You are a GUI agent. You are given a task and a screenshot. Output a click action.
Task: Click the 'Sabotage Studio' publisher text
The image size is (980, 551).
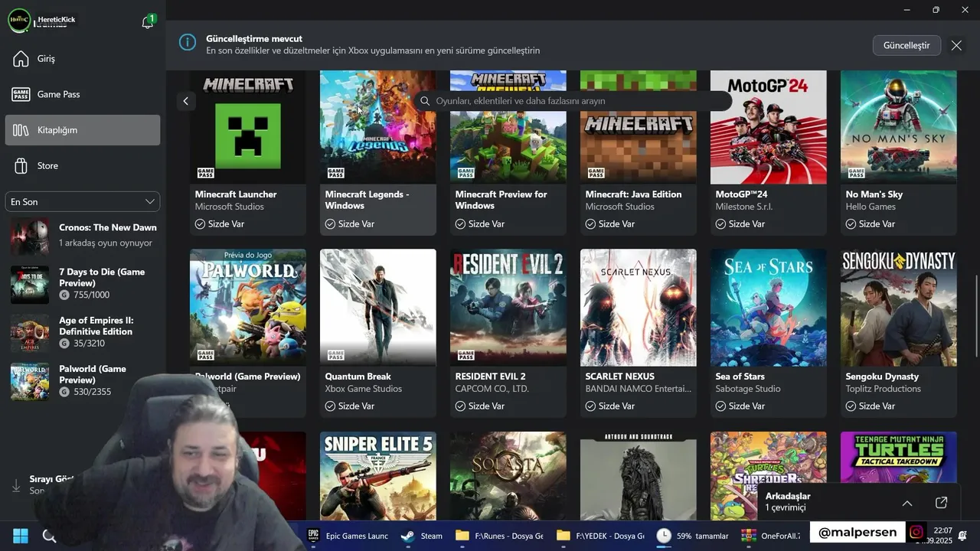pyautogui.click(x=748, y=389)
